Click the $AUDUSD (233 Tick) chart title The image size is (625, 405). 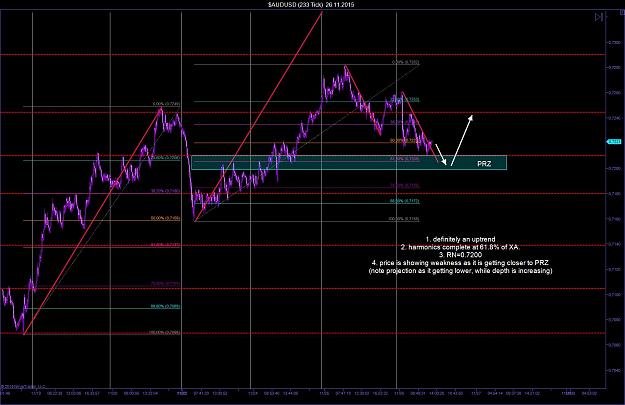[311, 4]
